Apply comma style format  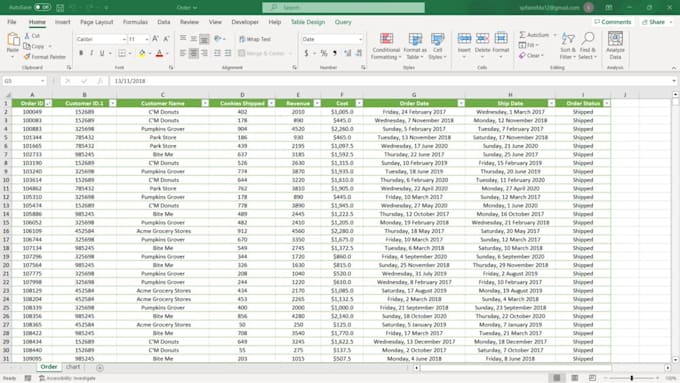click(335, 53)
